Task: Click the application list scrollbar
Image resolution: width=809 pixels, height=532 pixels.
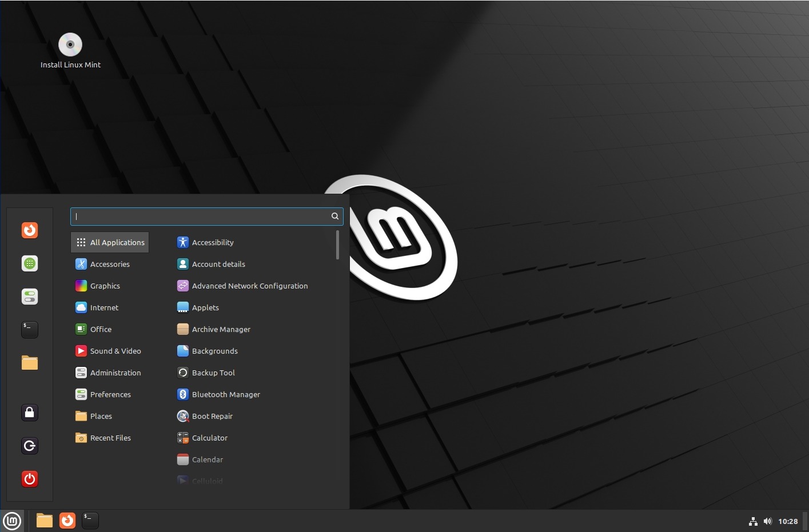Action: click(338, 245)
